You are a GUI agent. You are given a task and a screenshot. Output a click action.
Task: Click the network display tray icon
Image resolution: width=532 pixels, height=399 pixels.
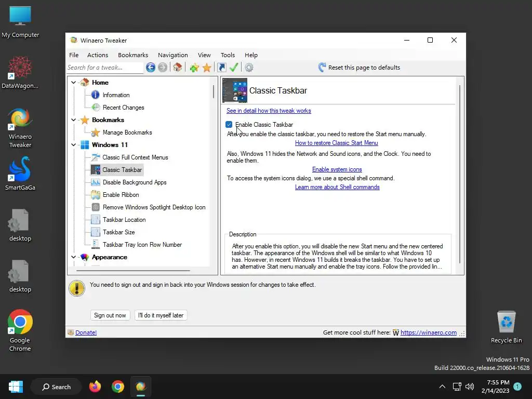(457, 387)
